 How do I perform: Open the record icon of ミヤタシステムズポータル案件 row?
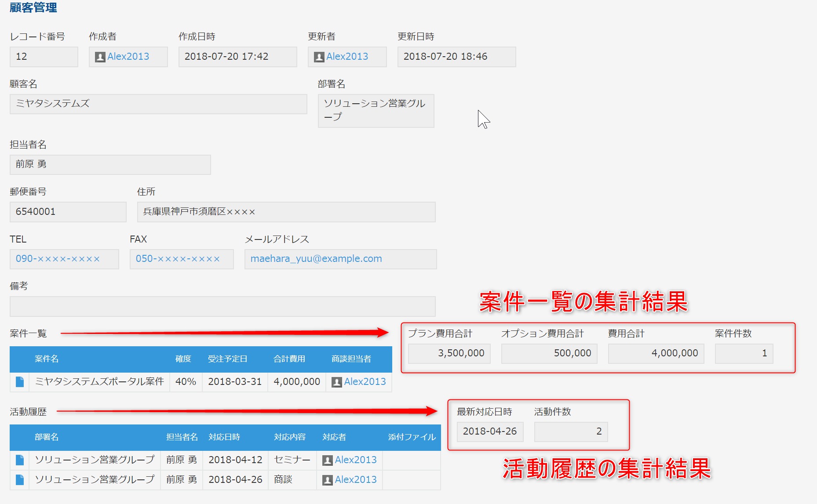click(19, 381)
